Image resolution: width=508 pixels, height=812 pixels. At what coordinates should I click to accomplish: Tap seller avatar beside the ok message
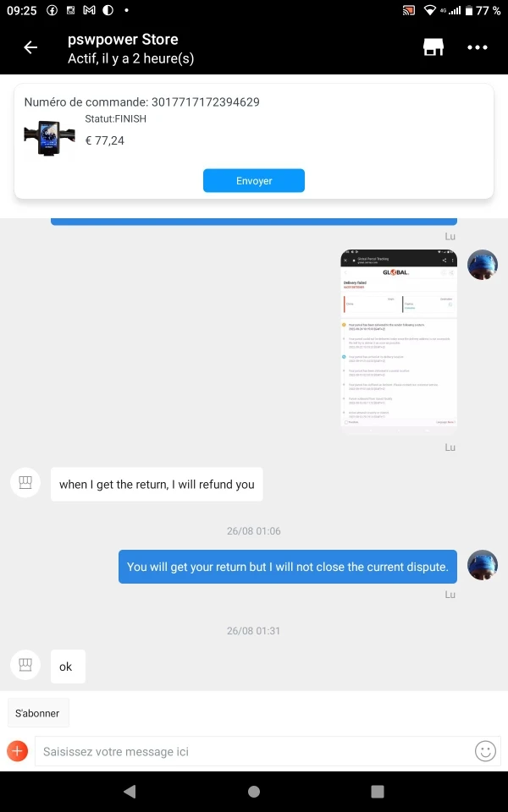pyautogui.click(x=25, y=665)
